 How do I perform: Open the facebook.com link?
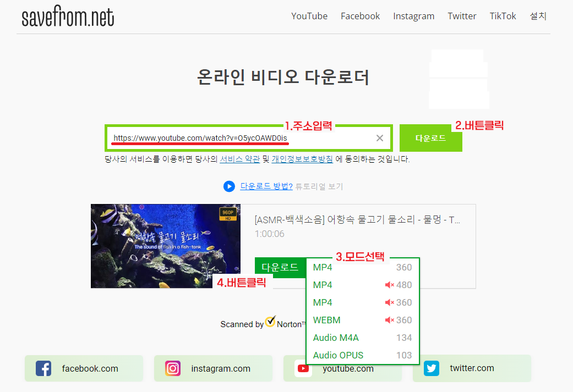[x=90, y=369]
